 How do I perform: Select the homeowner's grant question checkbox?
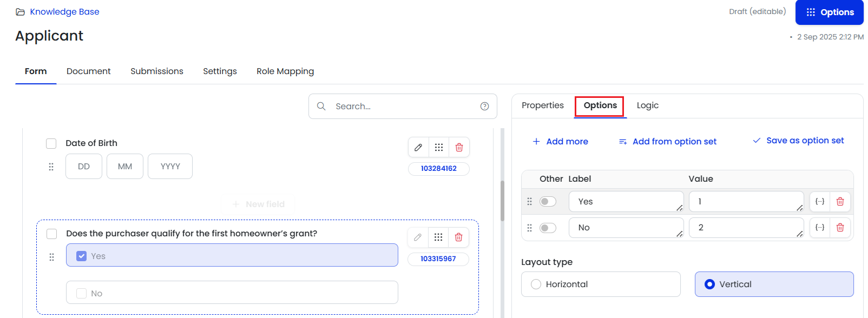(52, 234)
